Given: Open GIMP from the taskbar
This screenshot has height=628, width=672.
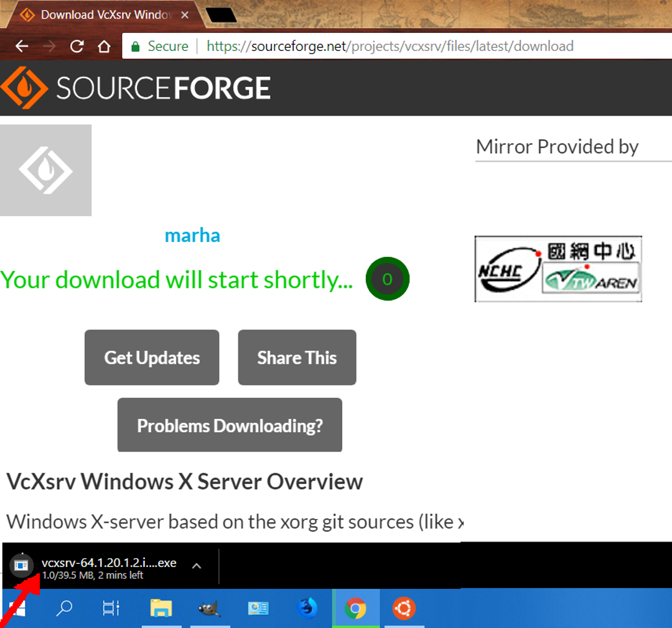Looking at the screenshot, I should [x=210, y=608].
